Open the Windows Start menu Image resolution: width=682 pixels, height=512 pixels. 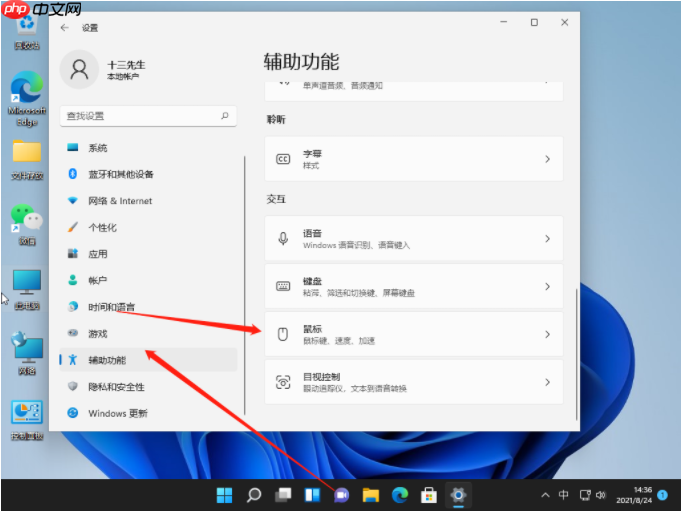(x=224, y=495)
